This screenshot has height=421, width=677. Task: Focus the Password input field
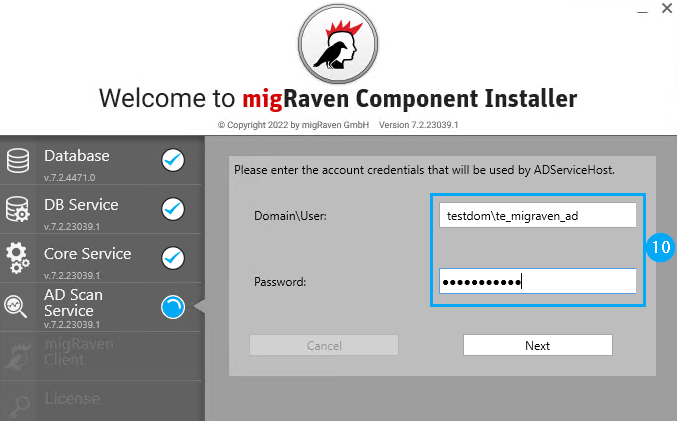coord(538,282)
